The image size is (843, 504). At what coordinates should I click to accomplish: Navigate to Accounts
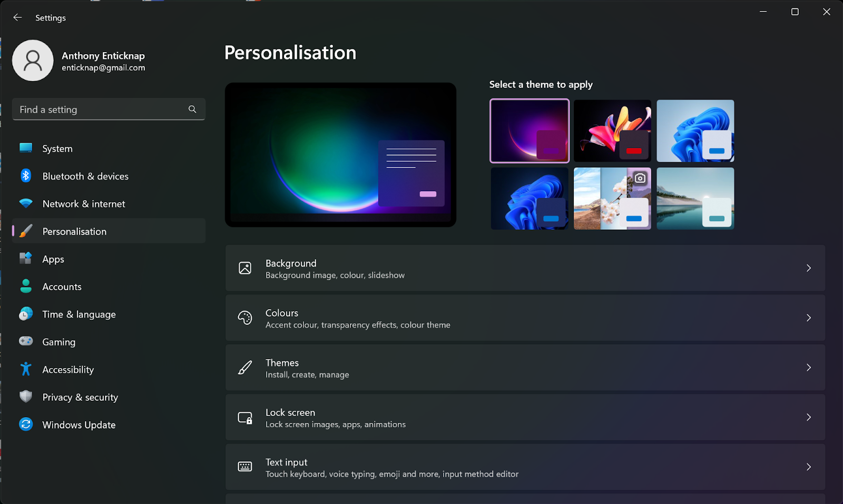point(109,286)
